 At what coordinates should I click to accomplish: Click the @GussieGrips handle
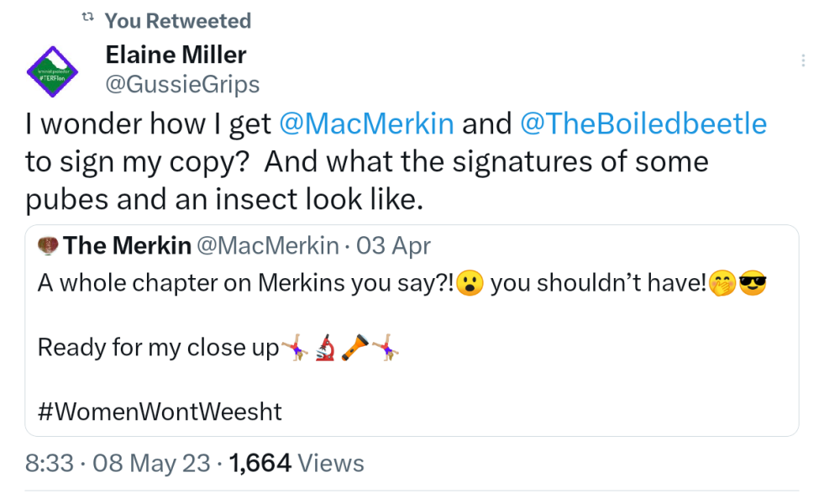(x=182, y=84)
